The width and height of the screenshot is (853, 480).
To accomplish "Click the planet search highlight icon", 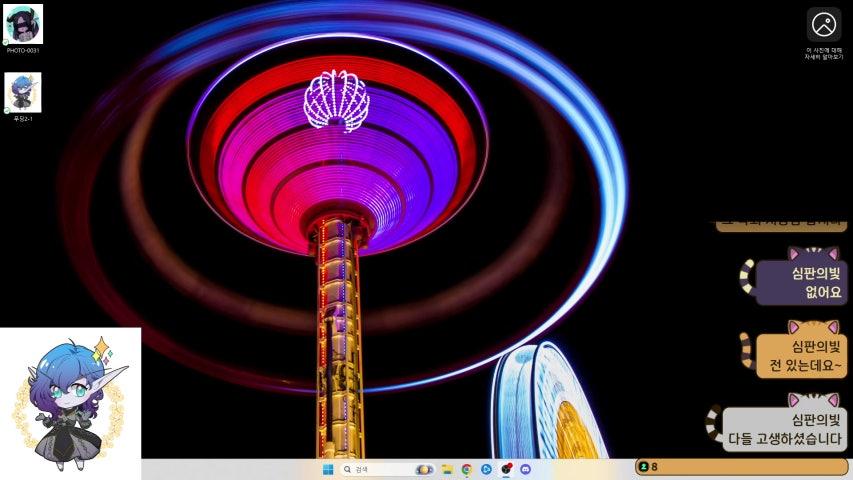I will pyautogui.click(x=424, y=469).
